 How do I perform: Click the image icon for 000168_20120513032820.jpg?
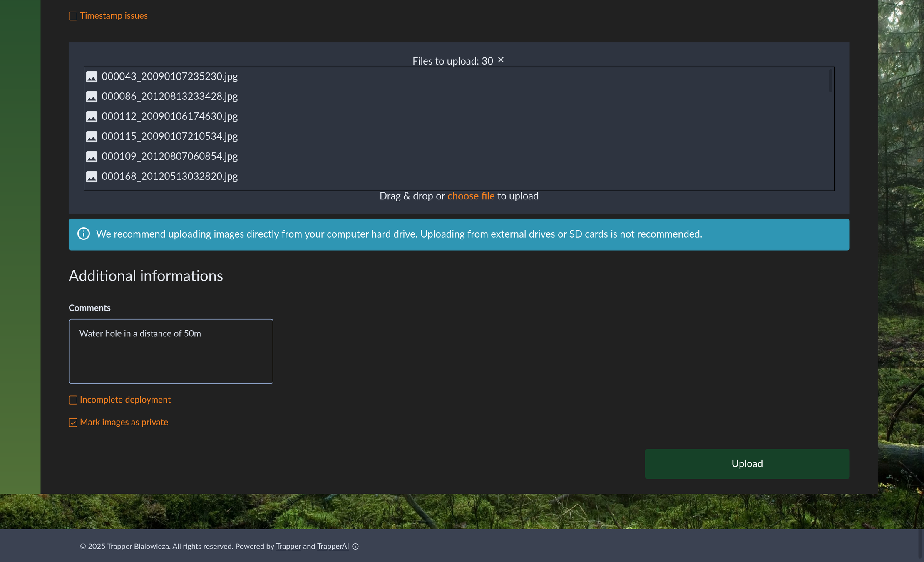pyautogui.click(x=92, y=177)
